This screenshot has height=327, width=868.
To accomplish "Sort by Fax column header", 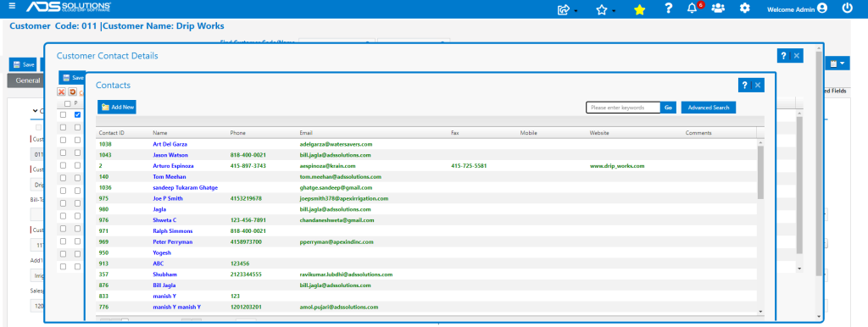I will pyautogui.click(x=455, y=133).
